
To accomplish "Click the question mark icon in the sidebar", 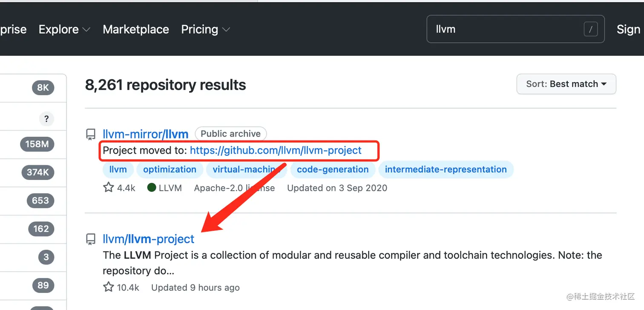I will coord(46,119).
